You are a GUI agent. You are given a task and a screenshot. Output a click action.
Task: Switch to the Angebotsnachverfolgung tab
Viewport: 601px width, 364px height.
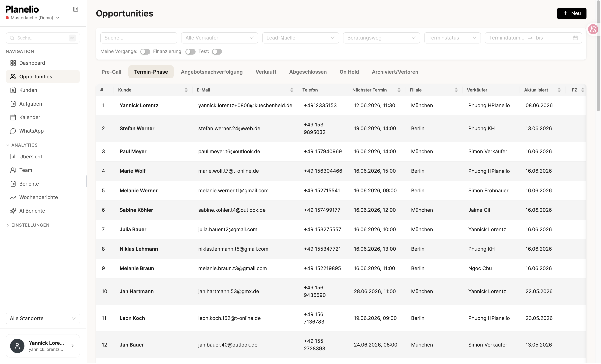pyautogui.click(x=212, y=72)
